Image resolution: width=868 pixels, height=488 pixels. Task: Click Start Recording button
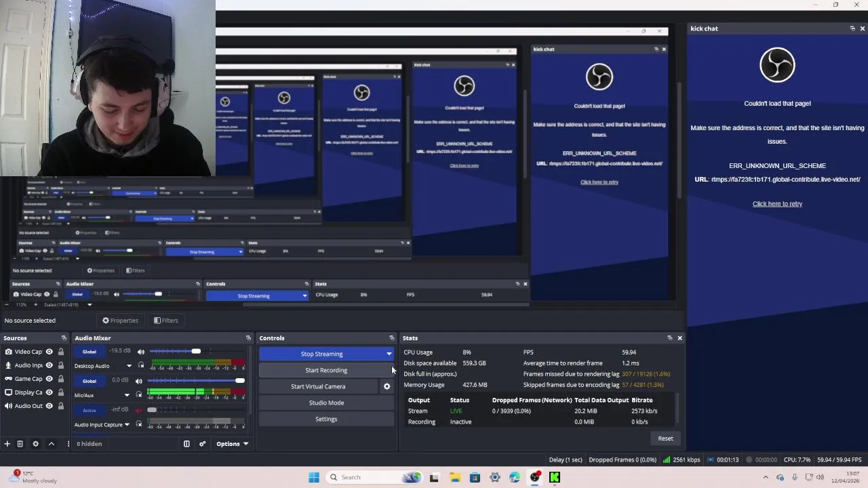326,370
